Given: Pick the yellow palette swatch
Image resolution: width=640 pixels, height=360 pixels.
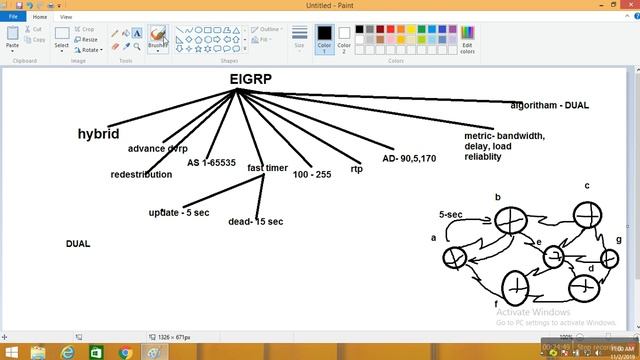Looking at the screenshot, I should [411, 29].
